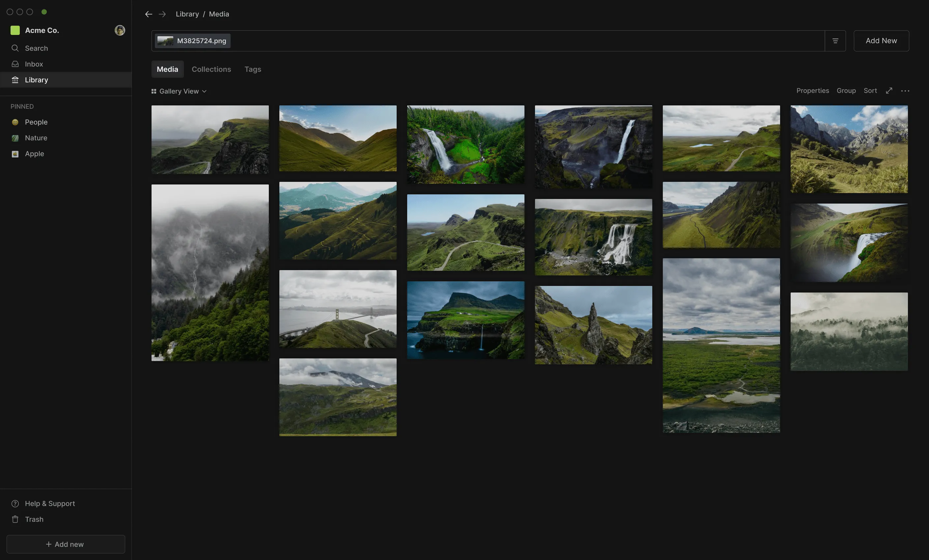Click the Acme Co. workspace name

pyautogui.click(x=42, y=30)
